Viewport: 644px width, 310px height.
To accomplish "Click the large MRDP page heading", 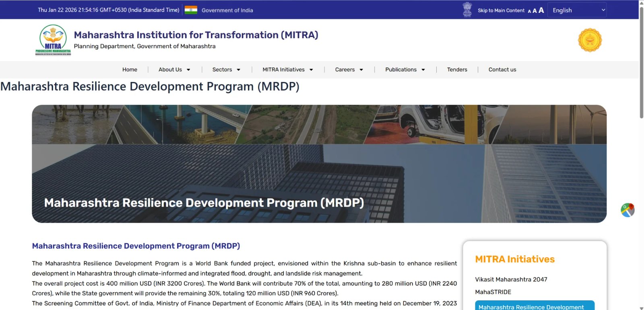I will [x=150, y=86].
